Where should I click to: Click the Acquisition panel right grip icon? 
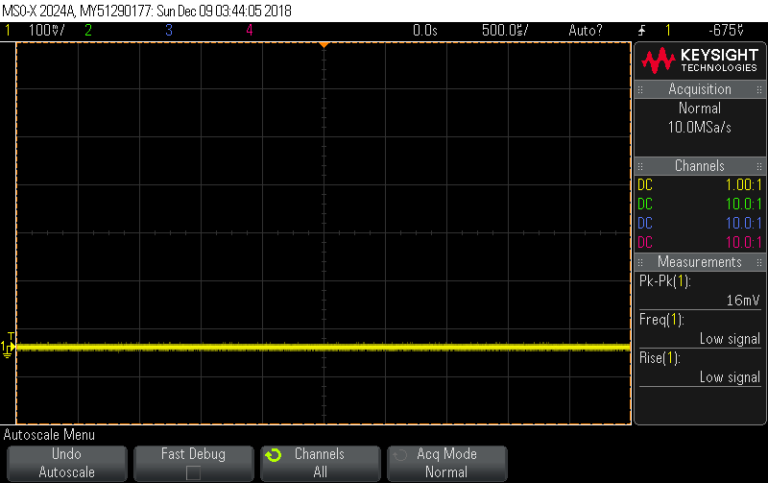click(x=759, y=90)
